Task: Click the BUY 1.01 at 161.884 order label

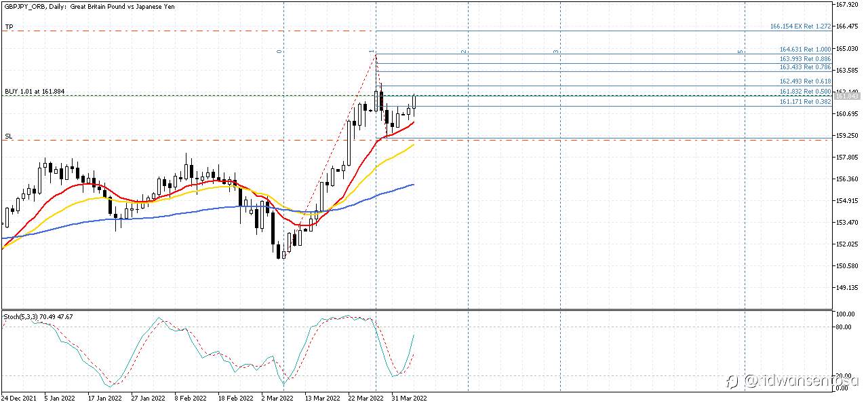Action: pyautogui.click(x=35, y=92)
